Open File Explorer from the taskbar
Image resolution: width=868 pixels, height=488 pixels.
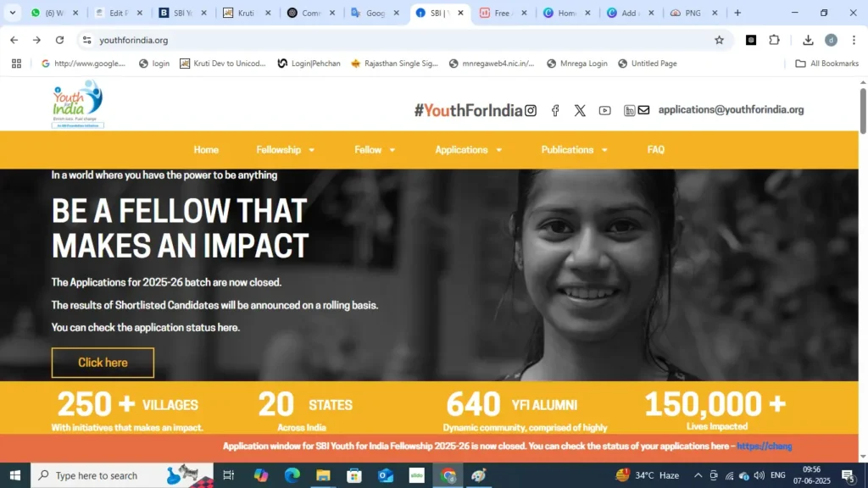click(323, 475)
